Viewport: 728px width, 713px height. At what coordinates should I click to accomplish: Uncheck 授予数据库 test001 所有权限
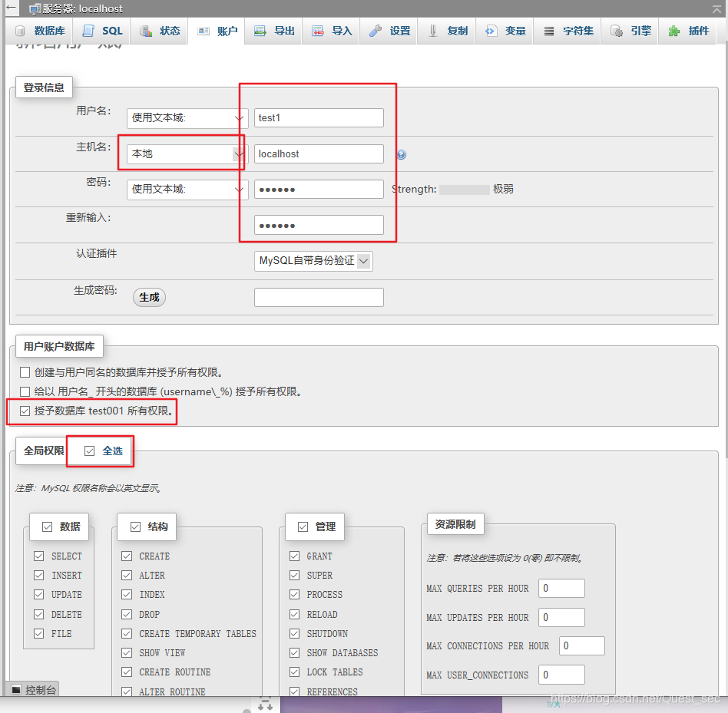pyautogui.click(x=25, y=411)
